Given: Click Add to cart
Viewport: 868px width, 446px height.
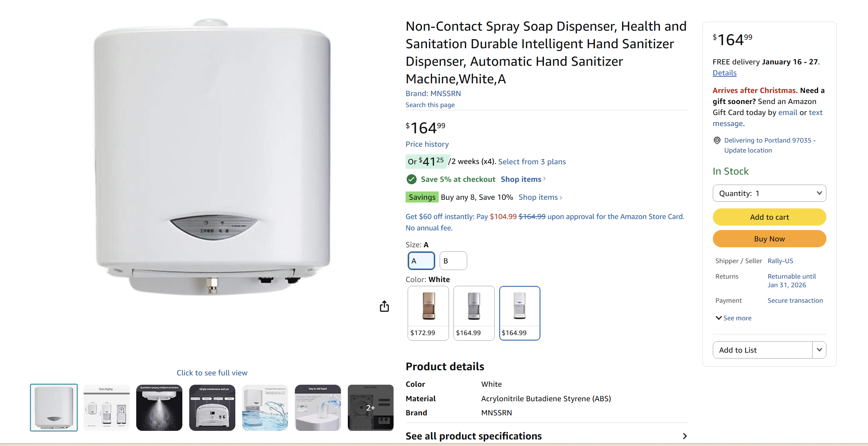Looking at the screenshot, I should pyautogui.click(x=769, y=217).
